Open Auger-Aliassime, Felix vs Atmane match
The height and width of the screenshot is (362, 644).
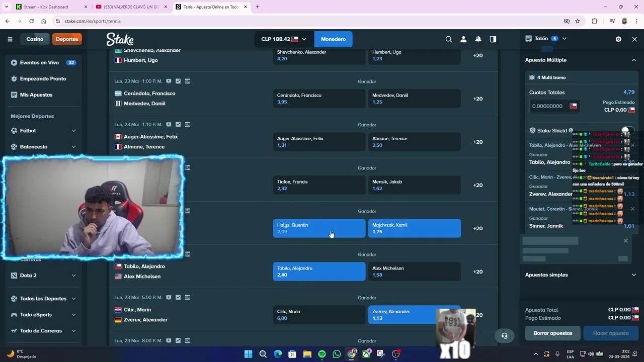(x=150, y=142)
